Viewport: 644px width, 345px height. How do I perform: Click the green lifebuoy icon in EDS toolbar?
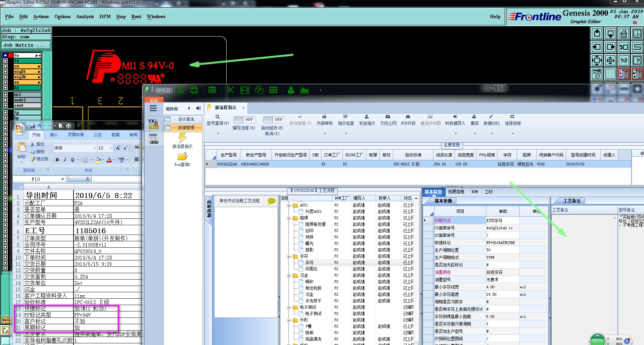[x=194, y=90]
